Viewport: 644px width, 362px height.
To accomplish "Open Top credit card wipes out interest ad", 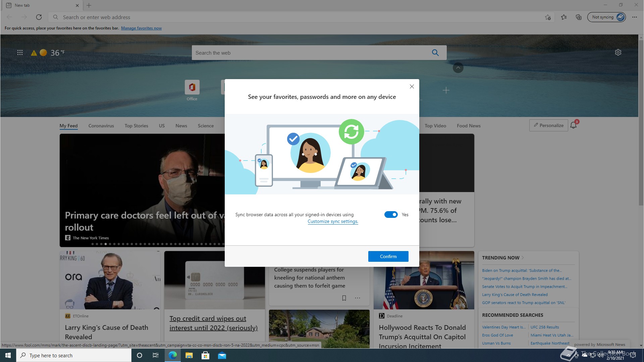I will 214,323.
